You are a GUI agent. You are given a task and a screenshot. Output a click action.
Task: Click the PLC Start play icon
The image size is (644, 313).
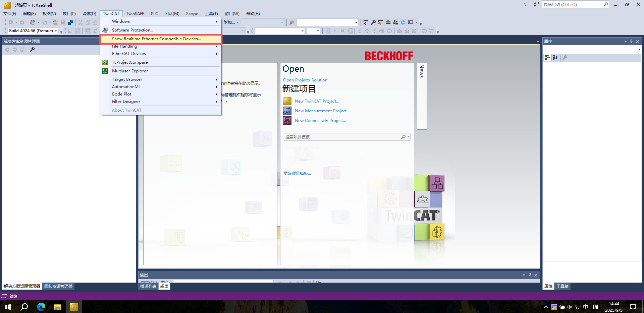tap(335, 31)
